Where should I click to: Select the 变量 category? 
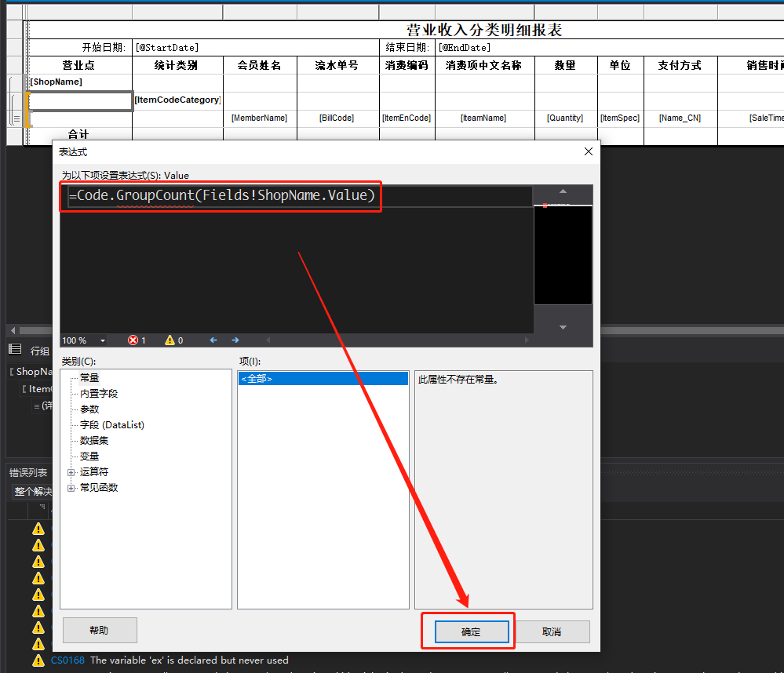pyautogui.click(x=89, y=457)
